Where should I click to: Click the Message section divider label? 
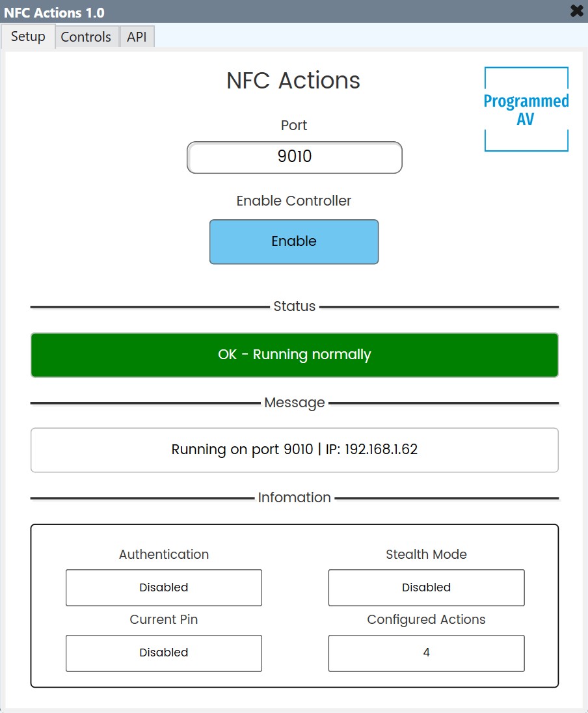point(294,402)
